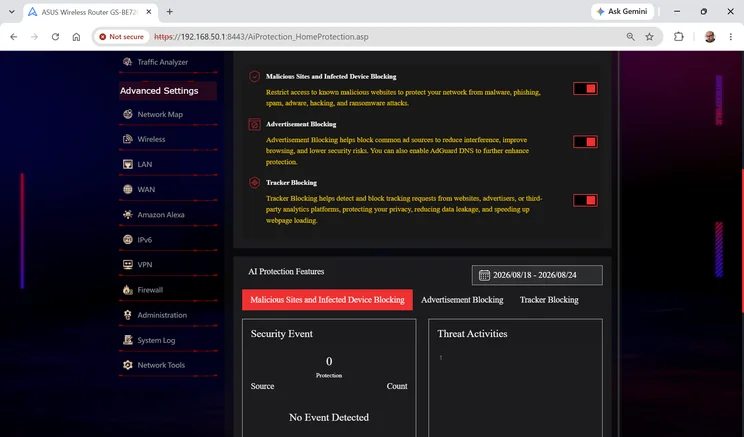The height and width of the screenshot is (437, 744).
Task: Toggle the Tracker Blocking switch
Action: point(585,200)
